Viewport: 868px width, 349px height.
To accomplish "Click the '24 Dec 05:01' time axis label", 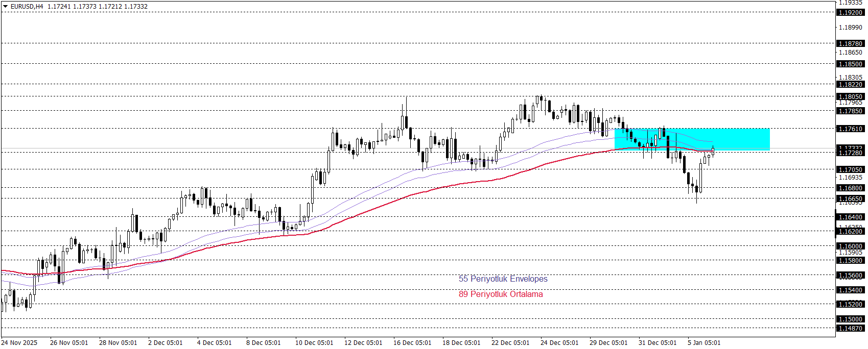I will point(559,343).
